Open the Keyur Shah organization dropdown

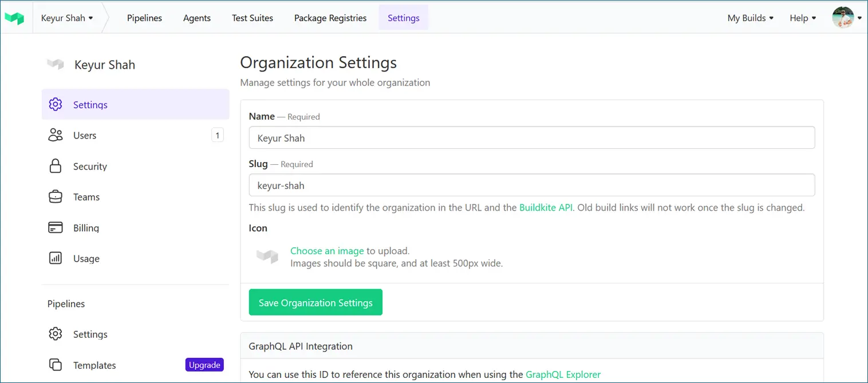pyautogui.click(x=68, y=18)
